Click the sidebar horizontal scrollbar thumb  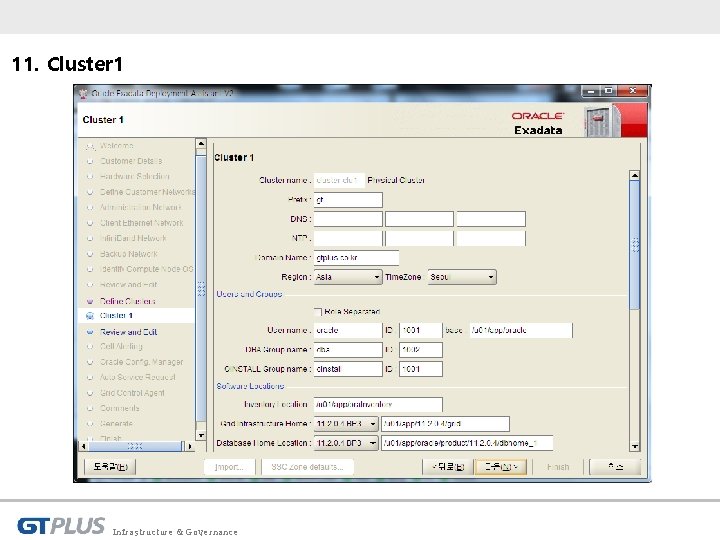pyautogui.click(x=135, y=446)
